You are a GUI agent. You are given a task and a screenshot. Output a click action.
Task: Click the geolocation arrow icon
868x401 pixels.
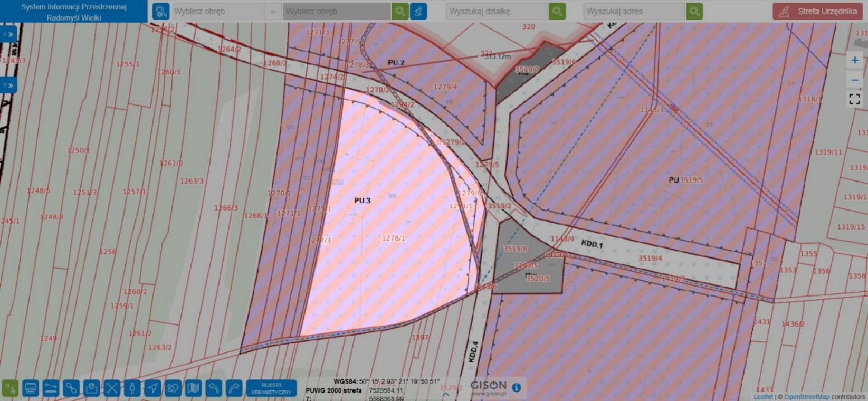click(x=152, y=388)
